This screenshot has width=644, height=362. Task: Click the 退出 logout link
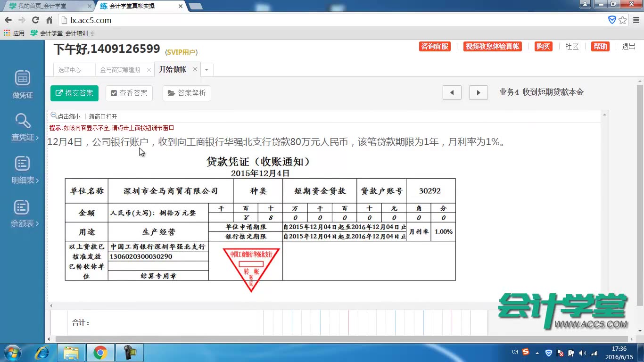(628, 46)
